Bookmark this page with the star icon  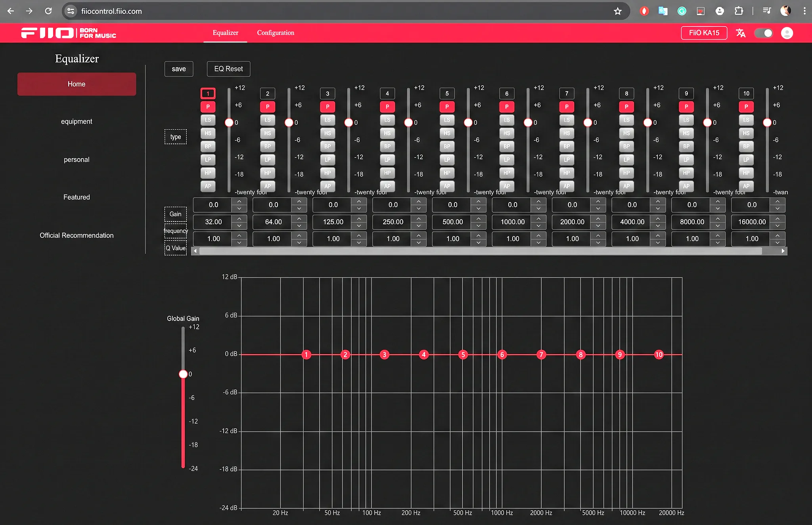(x=618, y=11)
